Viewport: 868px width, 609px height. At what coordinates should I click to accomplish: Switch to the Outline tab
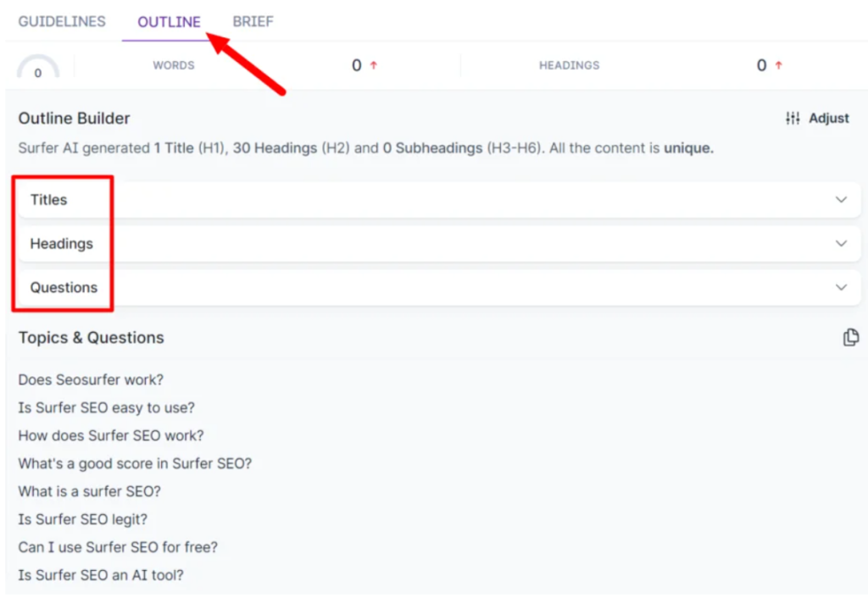pos(169,21)
